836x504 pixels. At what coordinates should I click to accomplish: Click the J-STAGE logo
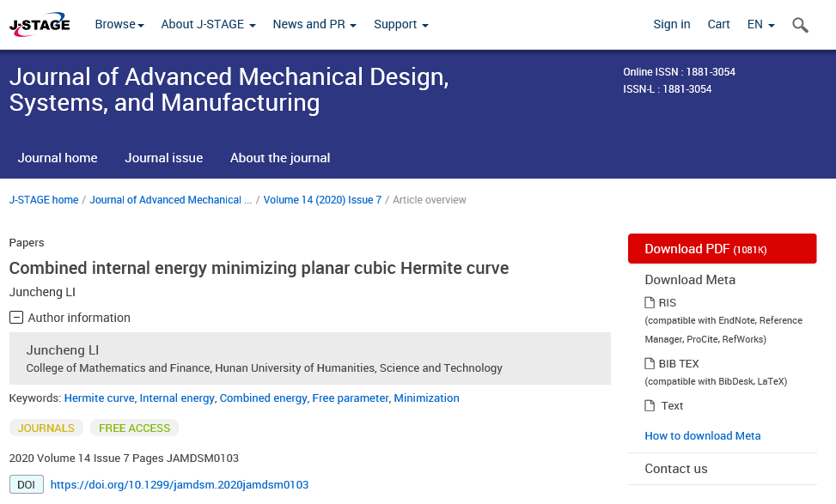[40, 25]
